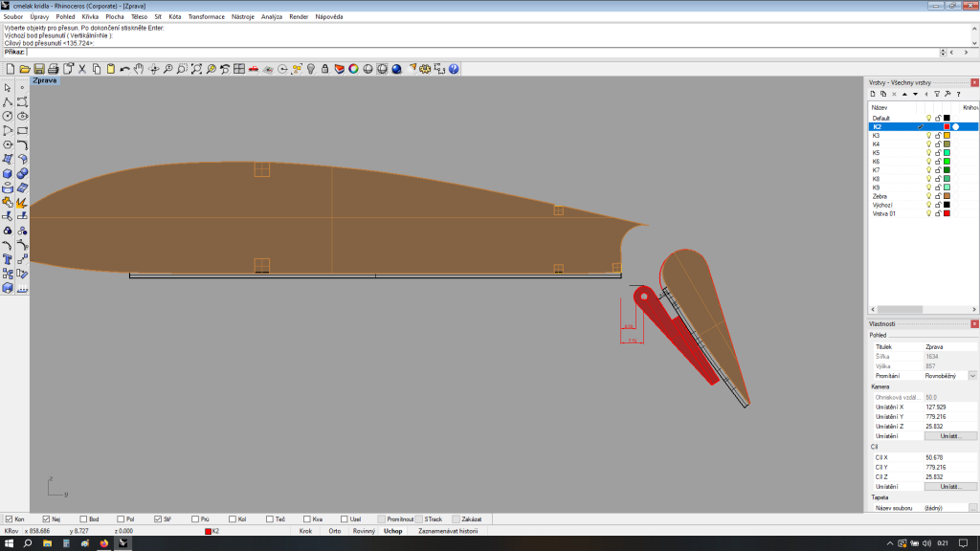980x551 pixels.
Task: Toggle visibility bulb of layer K5
Action: coord(927,153)
